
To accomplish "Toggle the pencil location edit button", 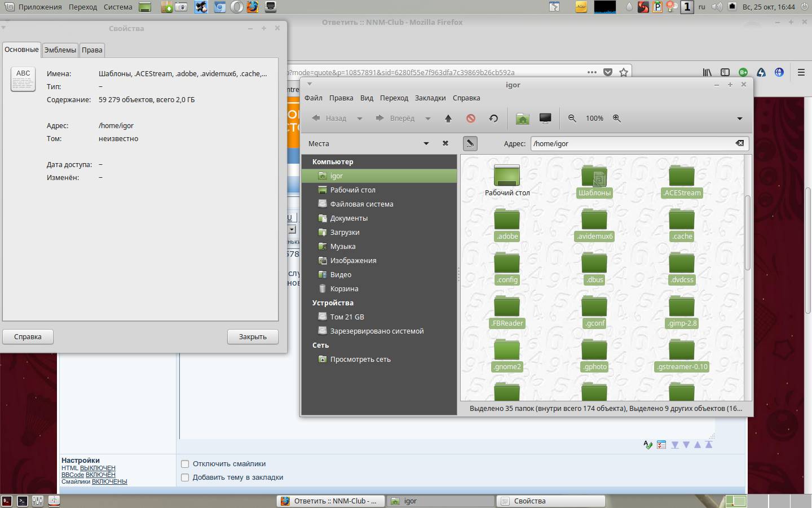I will pyautogui.click(x=470, y=143).
